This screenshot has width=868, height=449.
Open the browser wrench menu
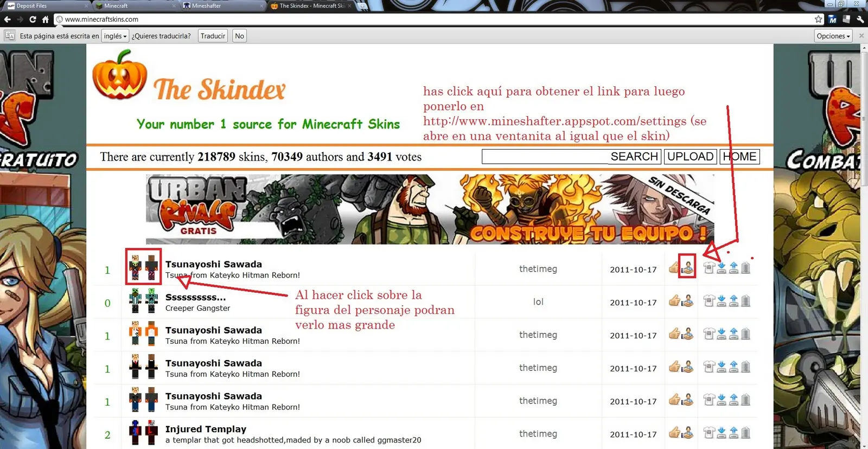click(860, 19)
